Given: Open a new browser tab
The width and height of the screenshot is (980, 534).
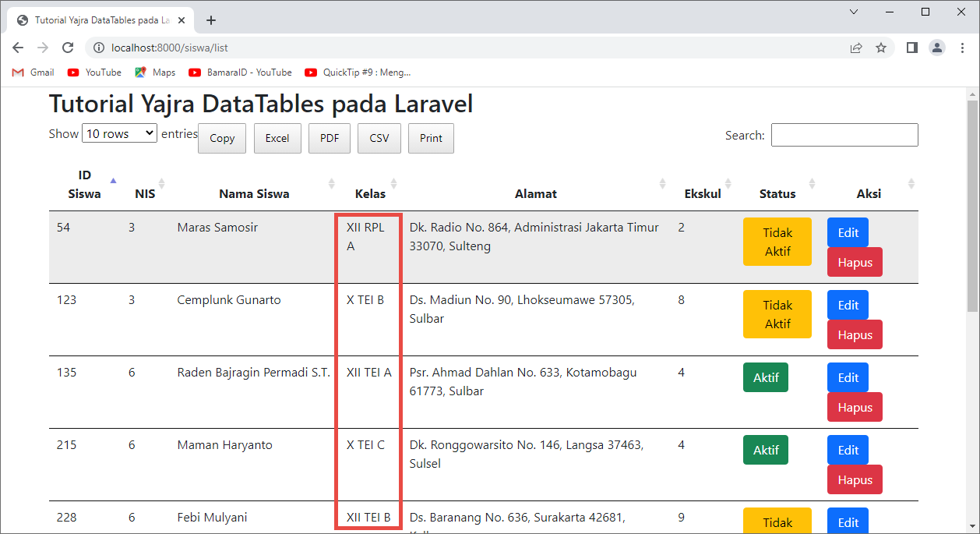Looking at the screenshot, I should tap(211, 20).
